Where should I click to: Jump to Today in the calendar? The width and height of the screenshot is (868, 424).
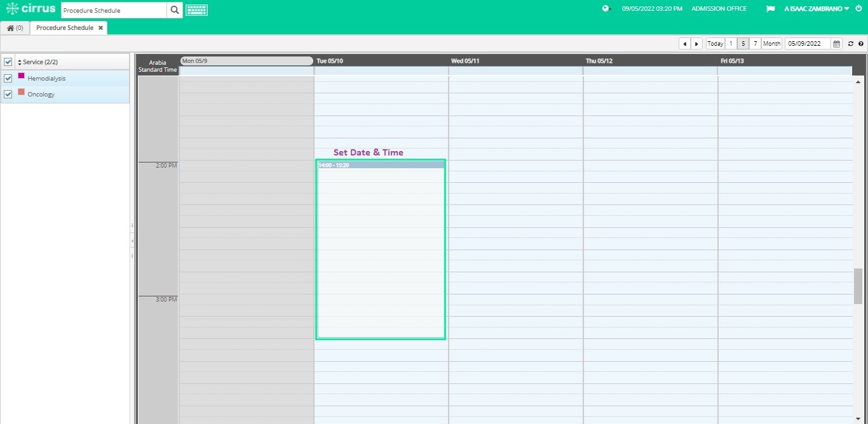(x=715, y=44)
